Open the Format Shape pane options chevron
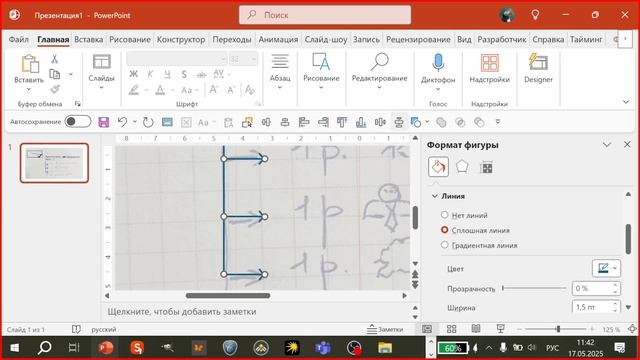The image size is (640, 360). click(x=607, y=144)
